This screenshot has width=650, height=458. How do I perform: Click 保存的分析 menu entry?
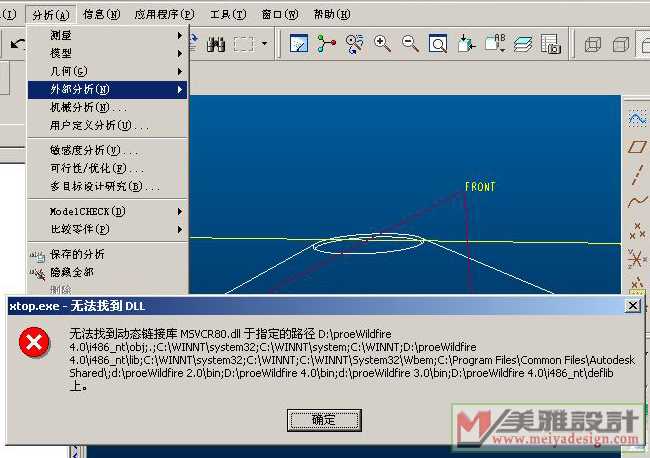(x=108, y=254)
